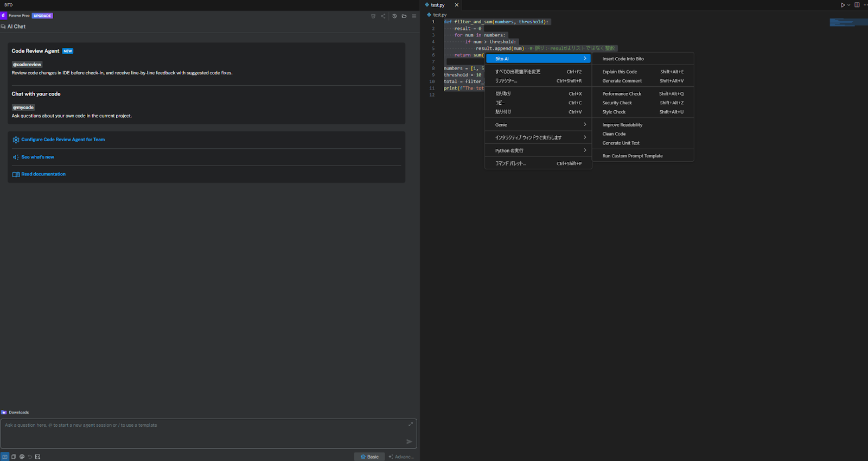Switch to Basic AI model mode
Screen dimensions: 868x461
tap(369, 457)
